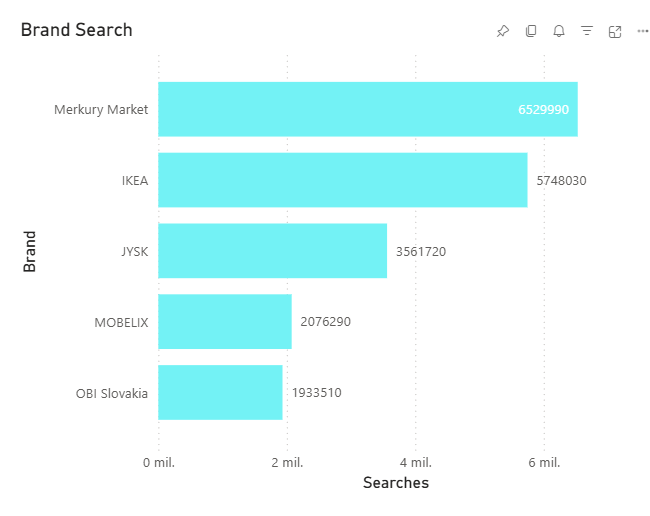Set alert with the bell icon

tap(559, 31)
